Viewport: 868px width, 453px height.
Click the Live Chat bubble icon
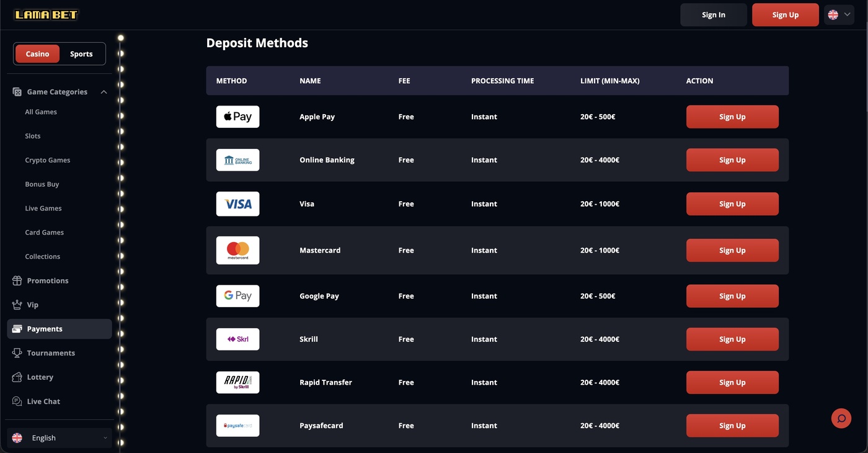17,401
